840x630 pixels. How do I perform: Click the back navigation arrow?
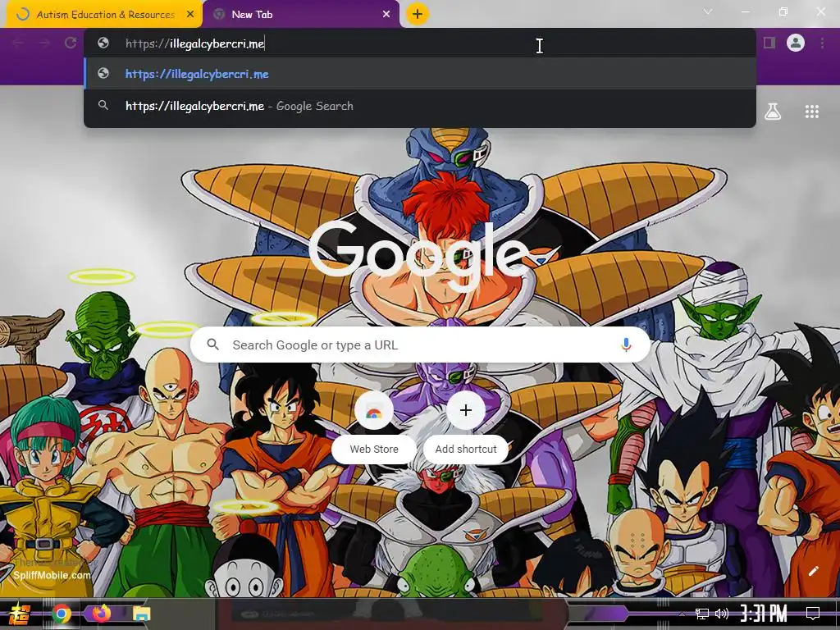18,43
